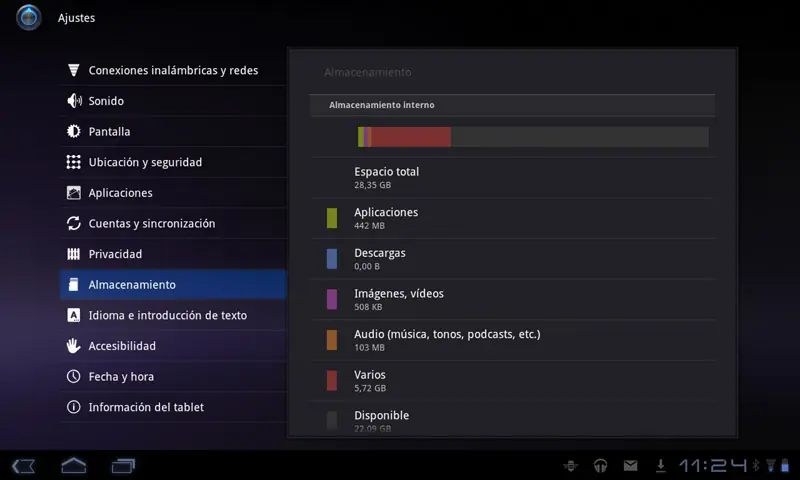Open Audio (música, tonos, podcasts) entry
This screenshot has height=480, width=800.
[513, 340]
